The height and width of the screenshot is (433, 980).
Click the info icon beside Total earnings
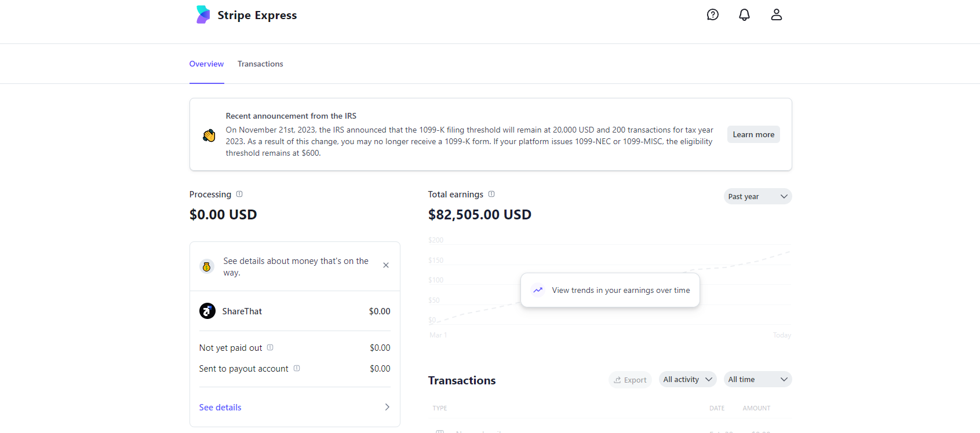(491, 195)
